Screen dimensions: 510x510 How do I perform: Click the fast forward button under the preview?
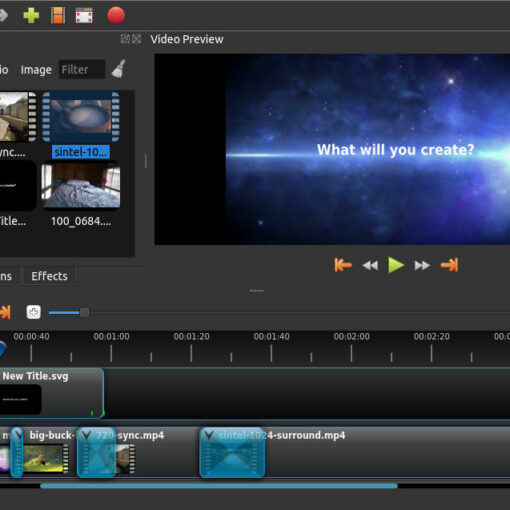(422, 266)
